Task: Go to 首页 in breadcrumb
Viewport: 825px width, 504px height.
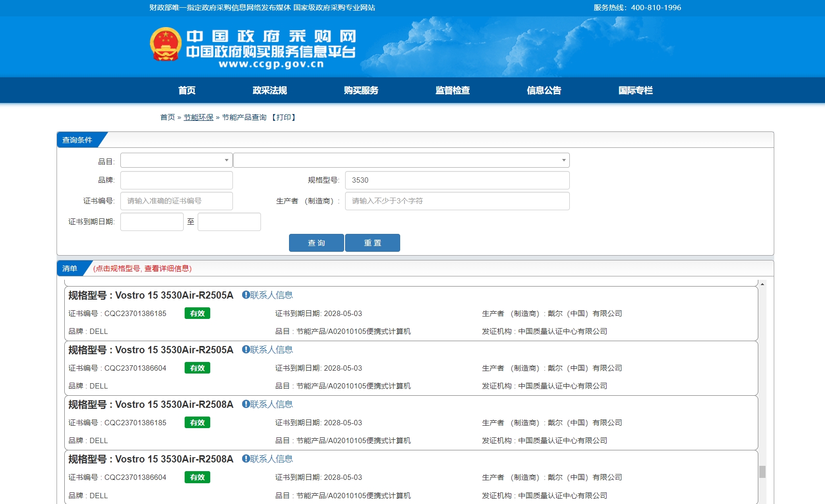Action: coord(168,117)
